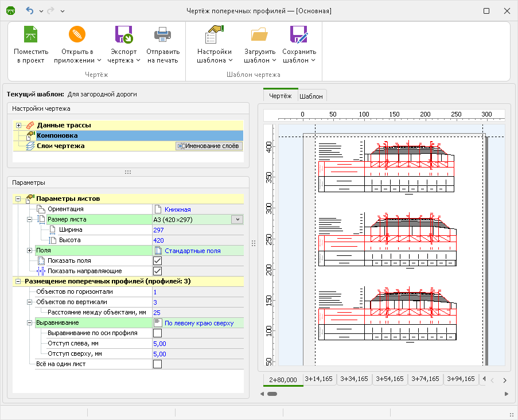
Task: Toggle the Показать направляющие checkbox
Action: coord(157,271)
